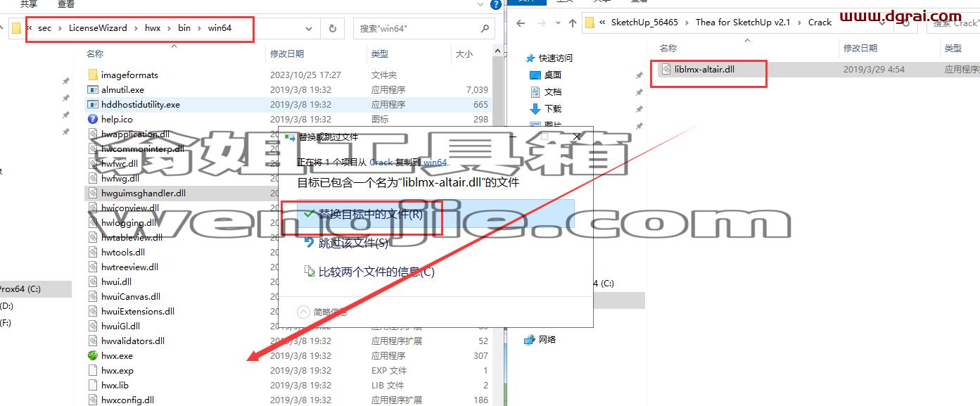Select hwfwg.dll file icon

93,178
